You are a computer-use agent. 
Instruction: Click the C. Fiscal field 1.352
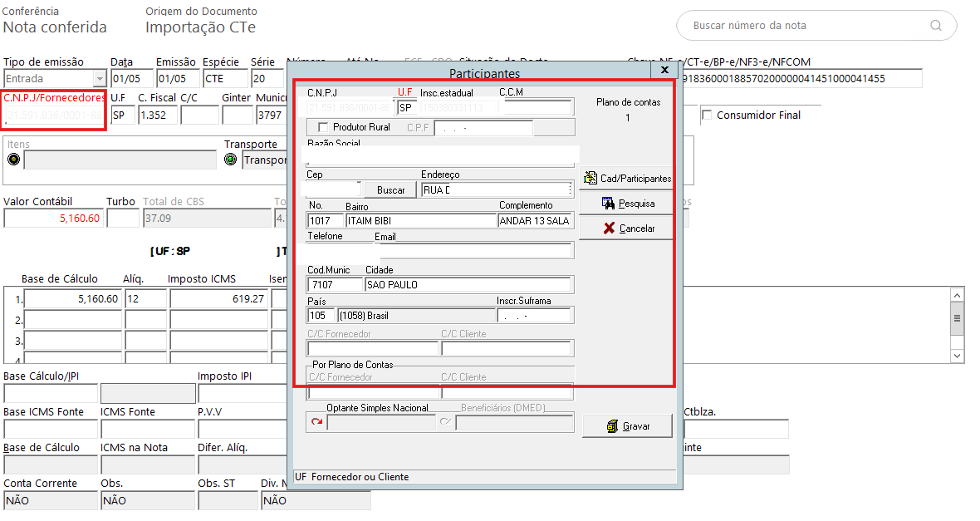158,115
